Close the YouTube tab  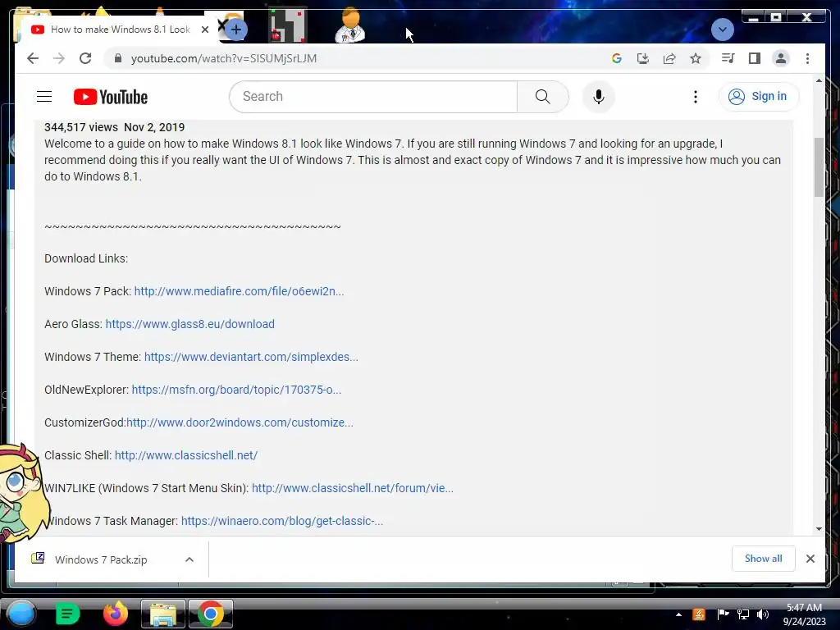(204, 30)
